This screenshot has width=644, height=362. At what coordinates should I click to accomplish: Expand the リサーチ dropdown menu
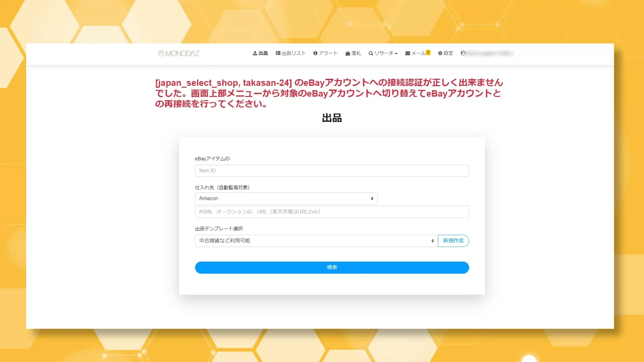tap(383, 53)
